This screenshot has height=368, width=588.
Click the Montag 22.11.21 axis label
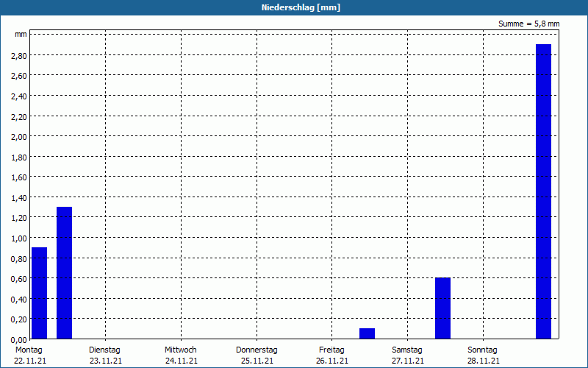coord(29,355)
